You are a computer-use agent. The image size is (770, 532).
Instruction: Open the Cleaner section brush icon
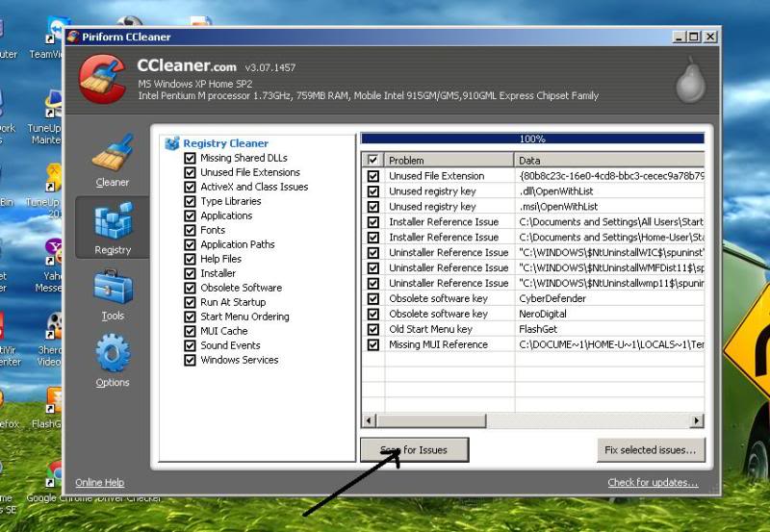point(113,154)
